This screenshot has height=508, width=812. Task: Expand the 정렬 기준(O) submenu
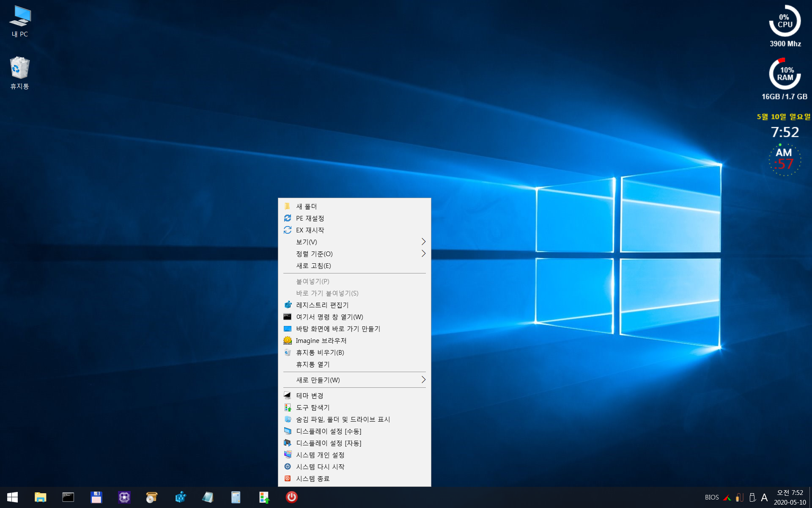354,254
